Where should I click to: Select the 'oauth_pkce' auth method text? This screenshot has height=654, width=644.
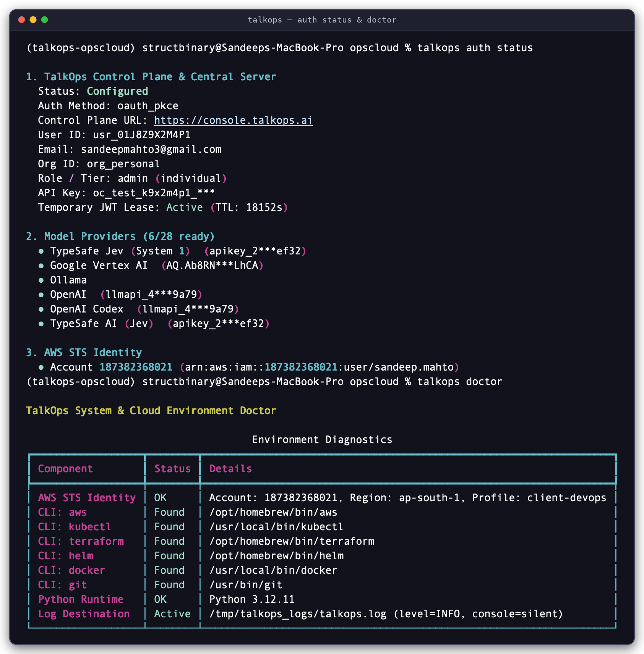[148, 106]
